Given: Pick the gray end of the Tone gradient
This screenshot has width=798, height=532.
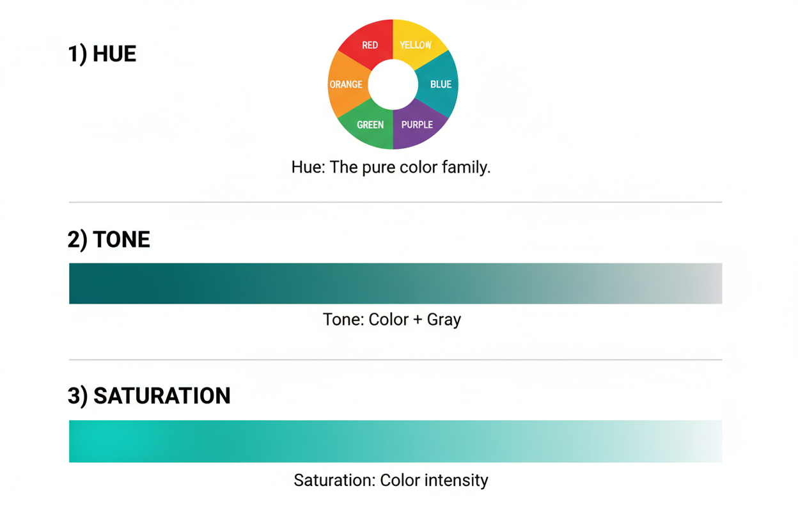Looking at the screenshot, I should pos(707,283).
